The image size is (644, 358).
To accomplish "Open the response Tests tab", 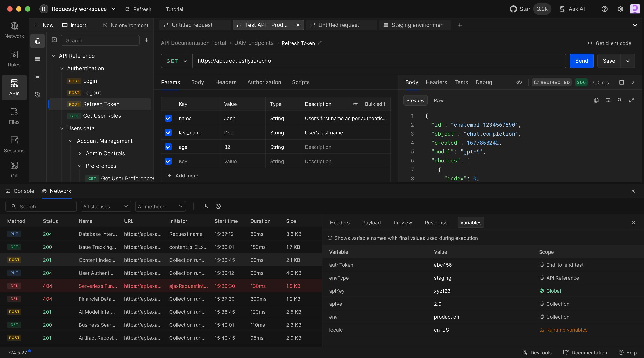I will (461, 82).
